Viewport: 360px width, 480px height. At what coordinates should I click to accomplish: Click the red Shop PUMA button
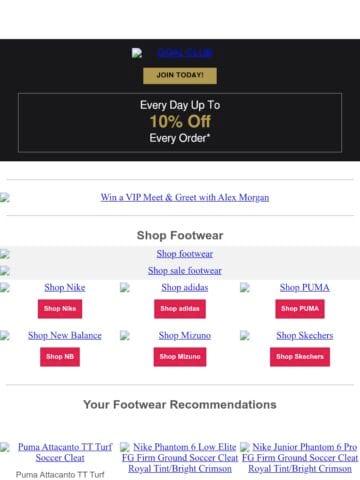[x=300, y=309]
